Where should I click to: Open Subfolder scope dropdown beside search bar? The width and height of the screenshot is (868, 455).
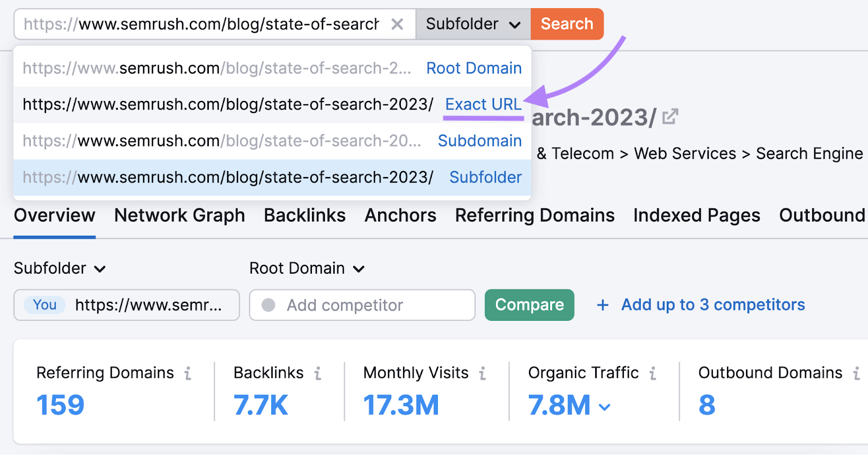click(x=473, y=24)
